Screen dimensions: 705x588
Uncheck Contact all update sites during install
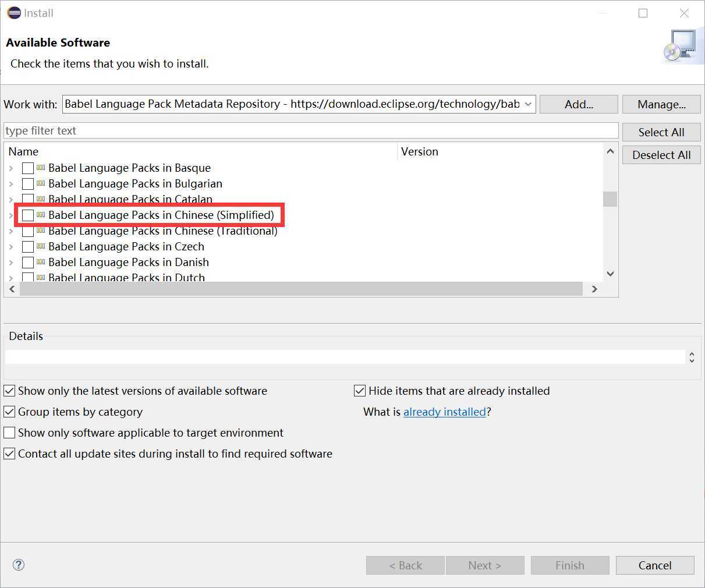tap(9, 454)
